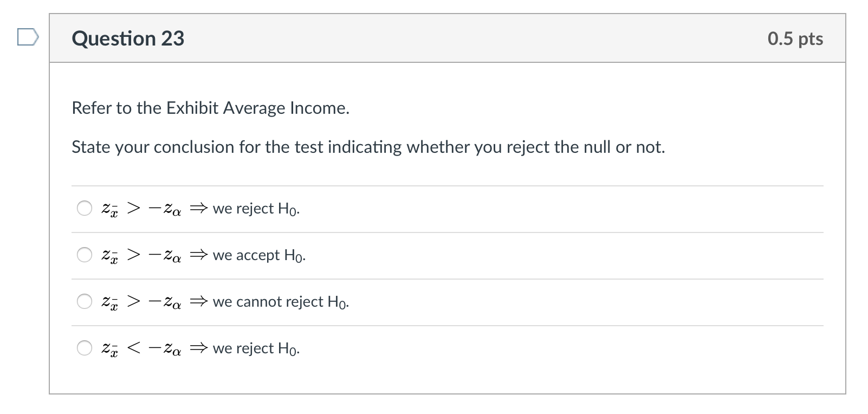This screenshot has width=868, height=414.
Task: Choose radio for less-than 'we reject H0' option
Action: coord(85,348)
